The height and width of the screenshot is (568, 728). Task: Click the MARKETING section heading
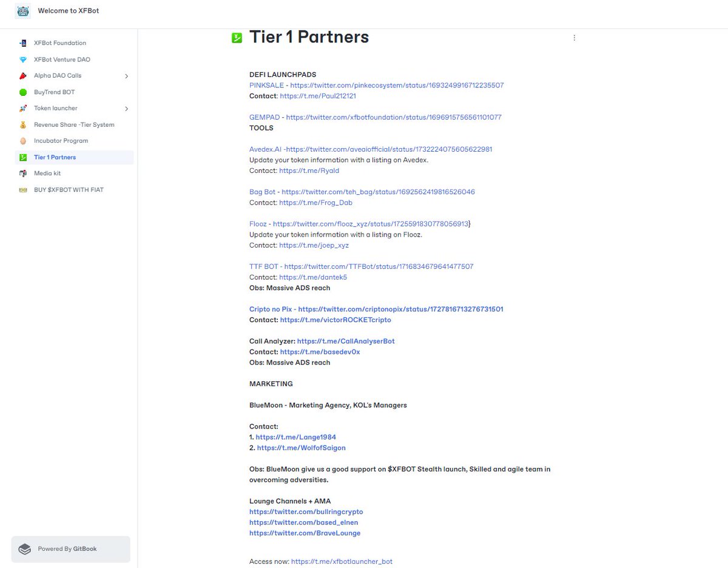(x=271, y=384)
